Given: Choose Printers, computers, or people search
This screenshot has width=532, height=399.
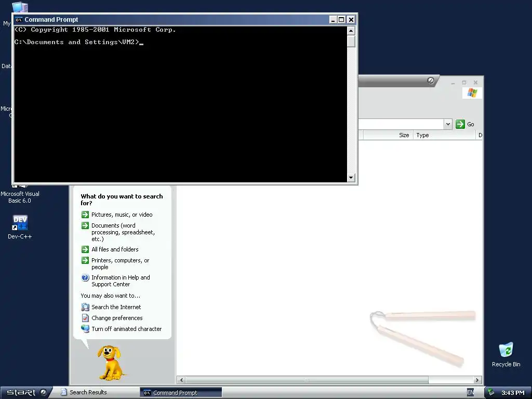Looking at the screenshot, I should click(x=120, y=263).
